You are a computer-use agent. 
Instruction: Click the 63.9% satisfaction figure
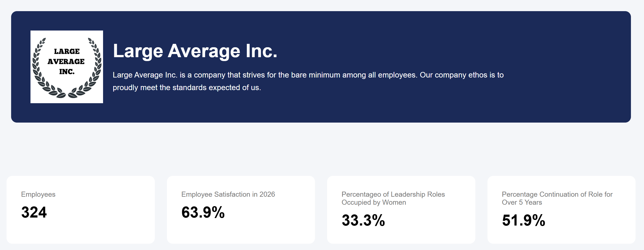203,212
